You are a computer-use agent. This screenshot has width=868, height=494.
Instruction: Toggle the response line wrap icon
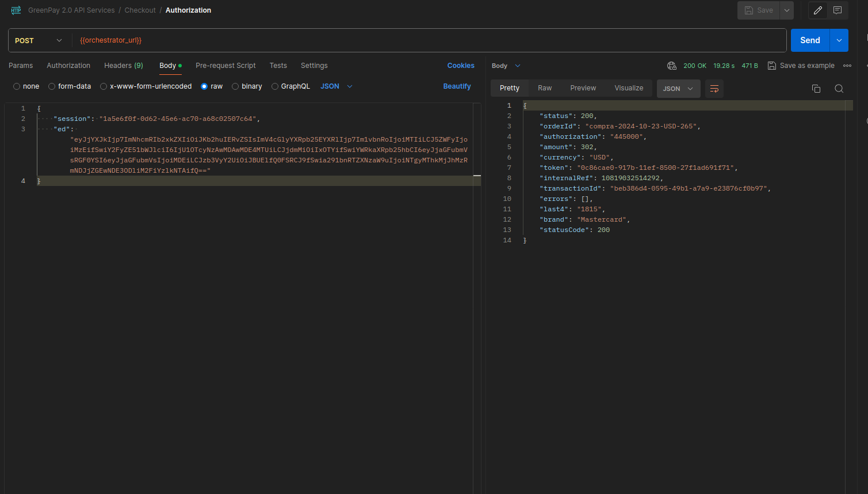pos(714,89)
